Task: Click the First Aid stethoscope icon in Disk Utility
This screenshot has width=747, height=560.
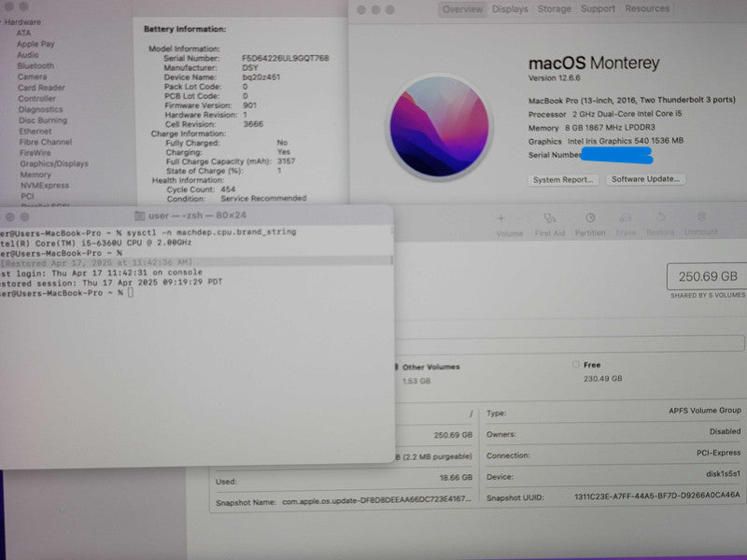Action: (x=550, y=218)
